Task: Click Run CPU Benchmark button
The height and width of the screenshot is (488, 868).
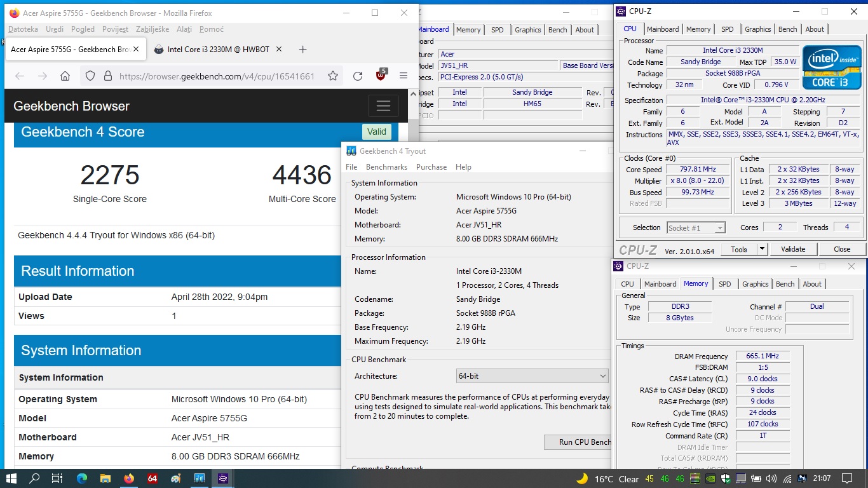Action: [577, 442]
